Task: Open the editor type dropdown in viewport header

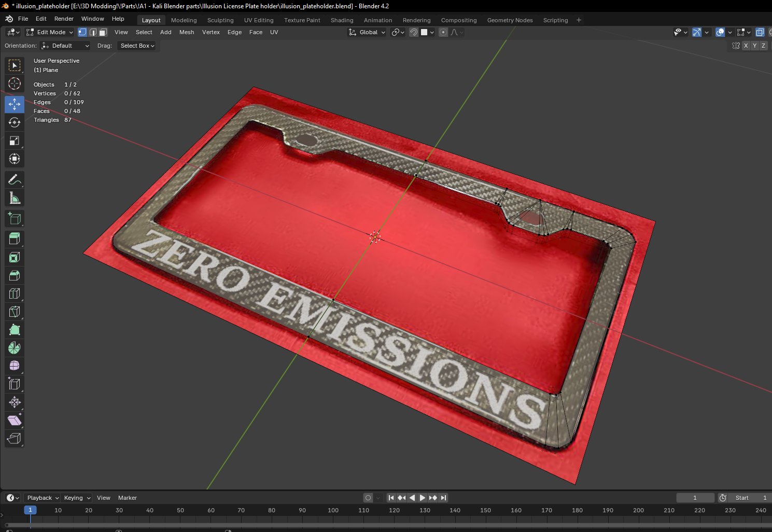Action: coord(13,32)
